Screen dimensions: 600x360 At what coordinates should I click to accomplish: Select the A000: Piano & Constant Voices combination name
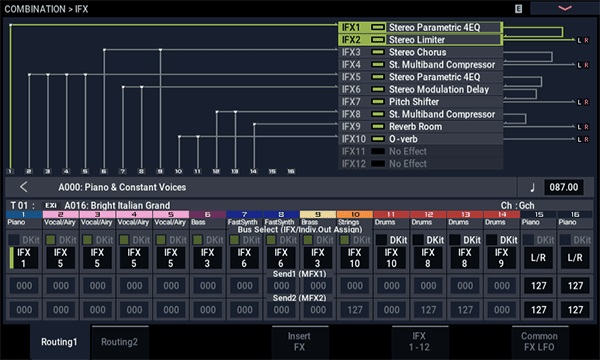[x=122, y=187]
